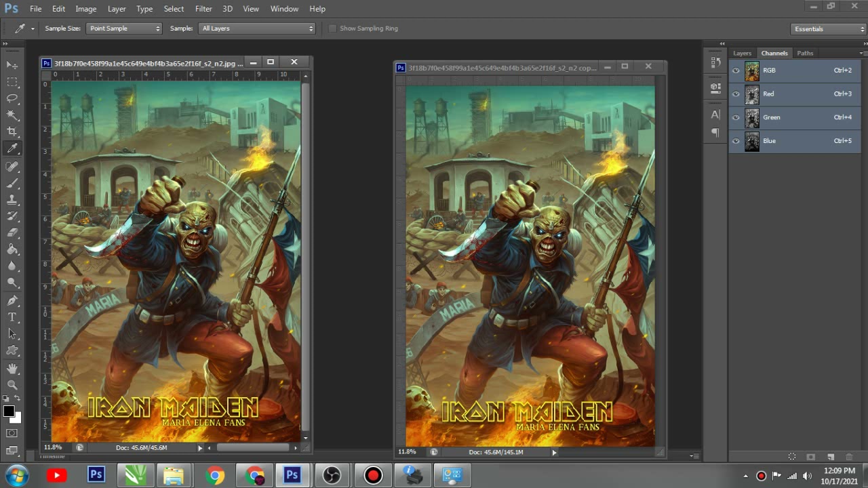Switch to the Paths tab

tap(805, 53)
